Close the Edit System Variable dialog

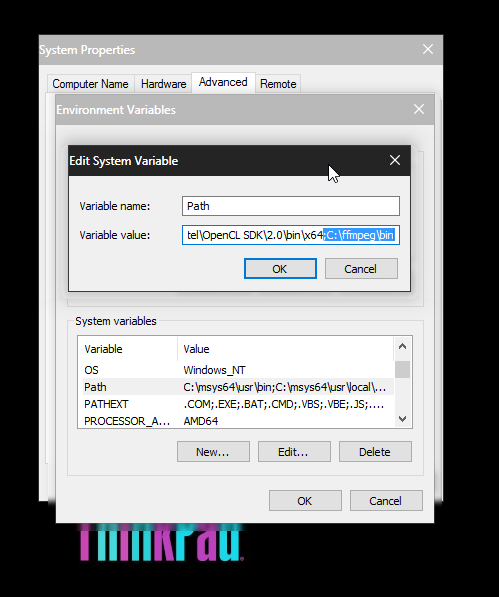[395, 160]
